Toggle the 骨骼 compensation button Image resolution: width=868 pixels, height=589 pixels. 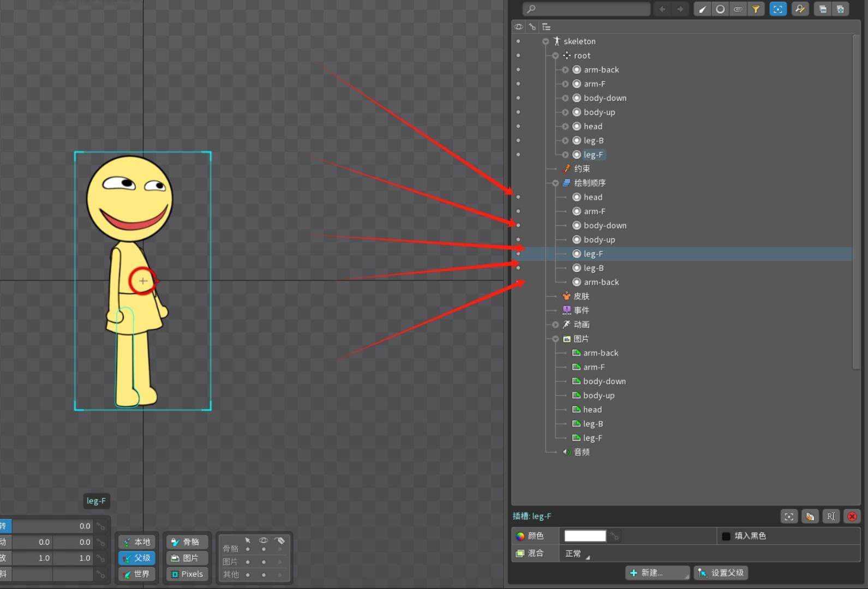[x=186, y=542]
